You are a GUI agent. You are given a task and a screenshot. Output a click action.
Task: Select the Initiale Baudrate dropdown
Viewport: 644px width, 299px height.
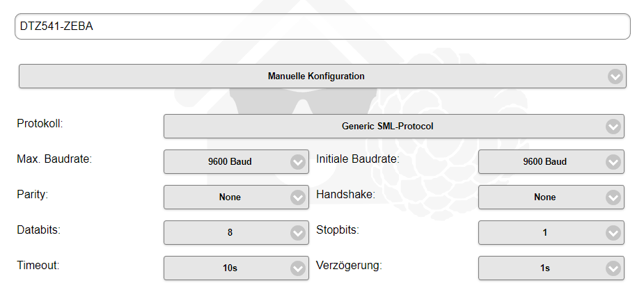544,162
